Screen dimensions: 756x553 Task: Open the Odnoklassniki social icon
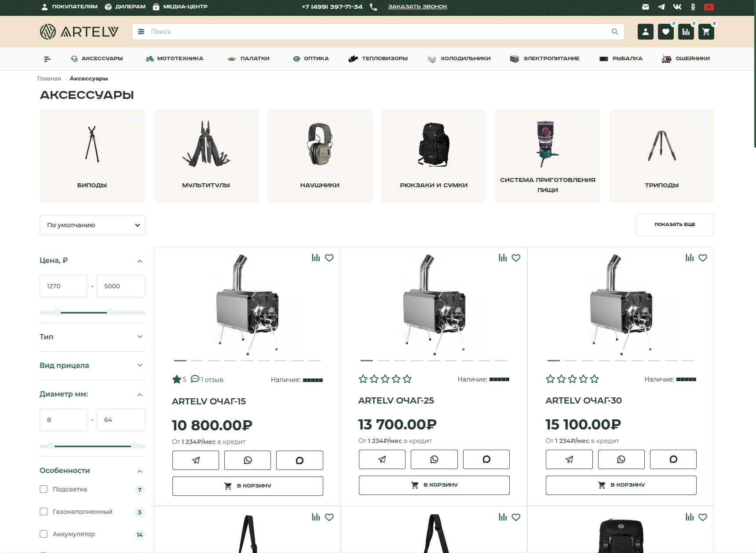point(693,7)
